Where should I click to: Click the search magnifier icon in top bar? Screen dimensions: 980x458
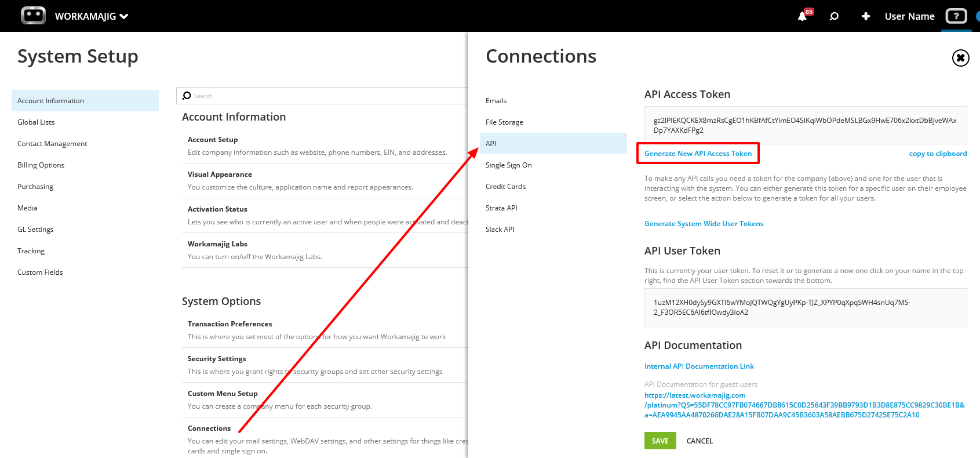click(x=834, y=16)
